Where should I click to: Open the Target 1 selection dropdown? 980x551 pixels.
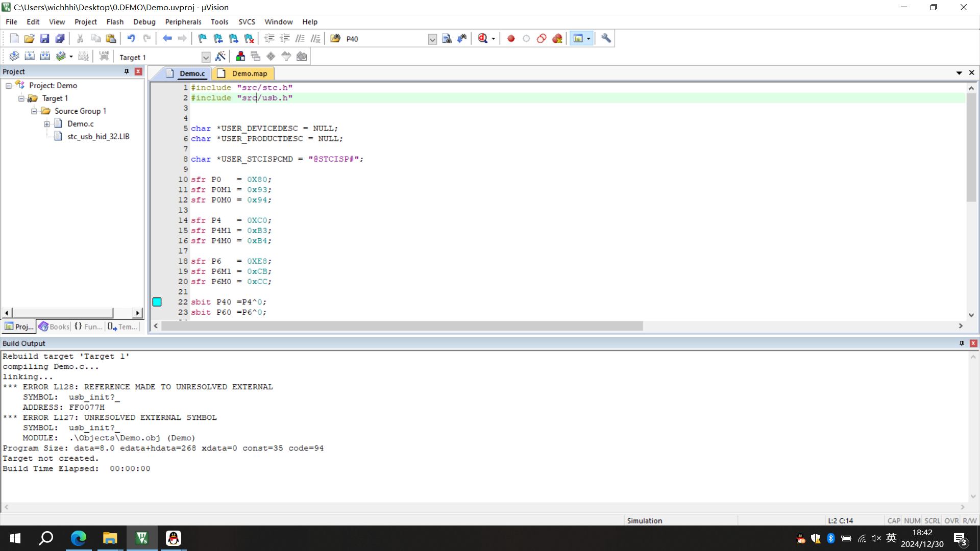[206, 57]
